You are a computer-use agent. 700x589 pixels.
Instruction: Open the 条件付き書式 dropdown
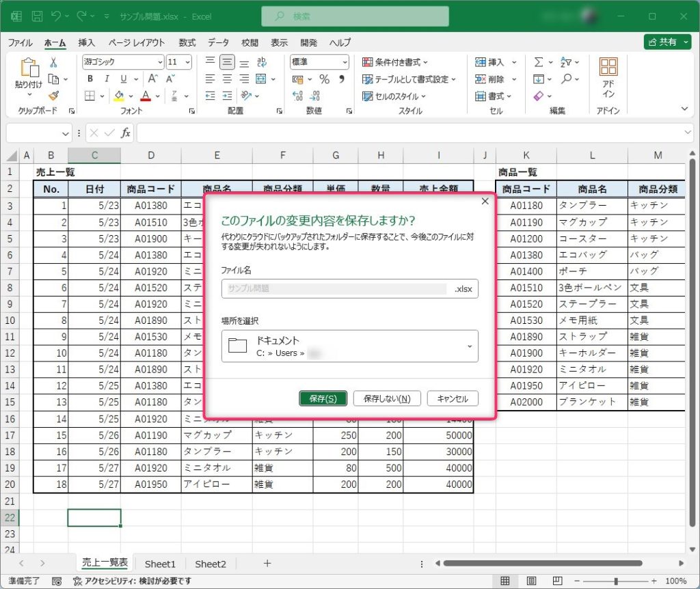click(395, 62)
